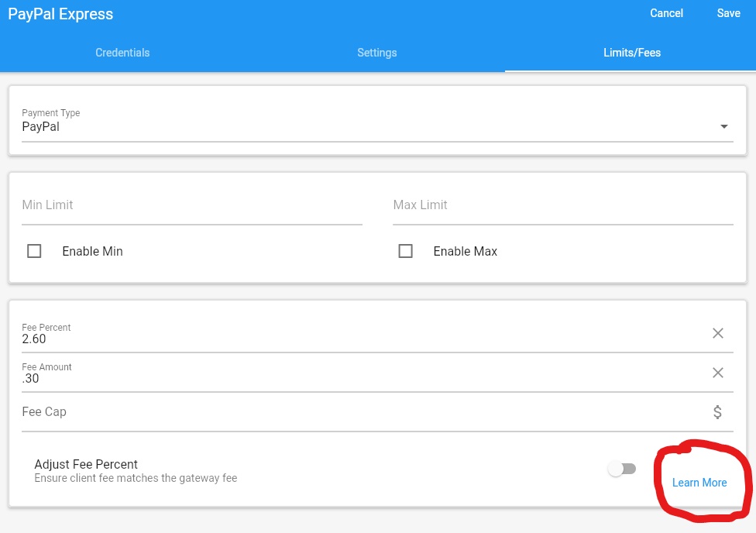Image resolution: width=756 pixels, height=533 pixels.
Task: Check the Enable Max checkbox
Action: click(x=405, y=251)
